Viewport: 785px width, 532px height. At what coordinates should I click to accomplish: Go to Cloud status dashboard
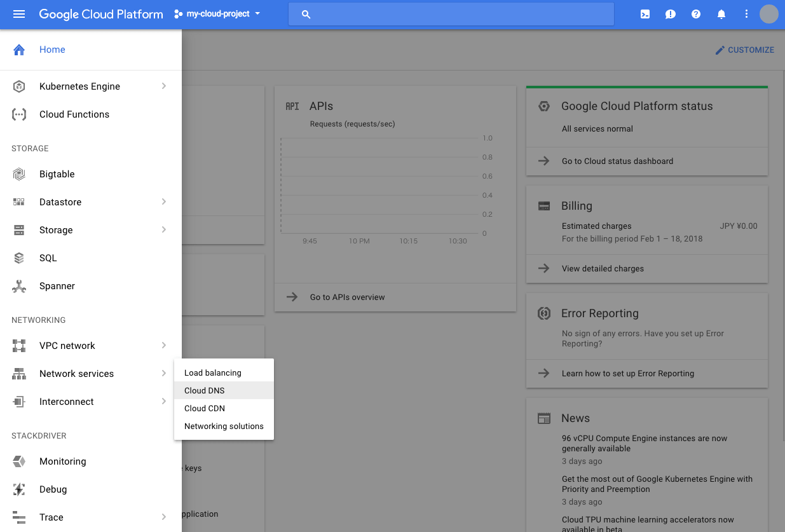click(x=617, y=161)
